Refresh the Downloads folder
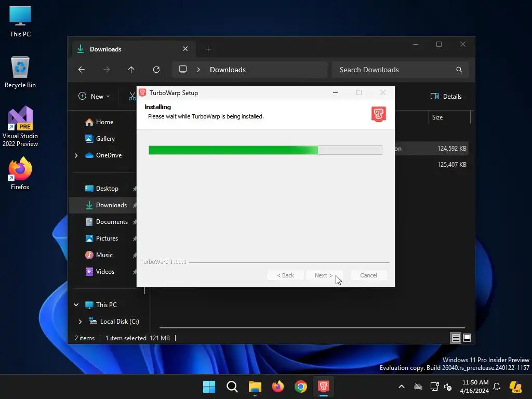The width and height of the screenshot is (532, 399). coord(156,70)
